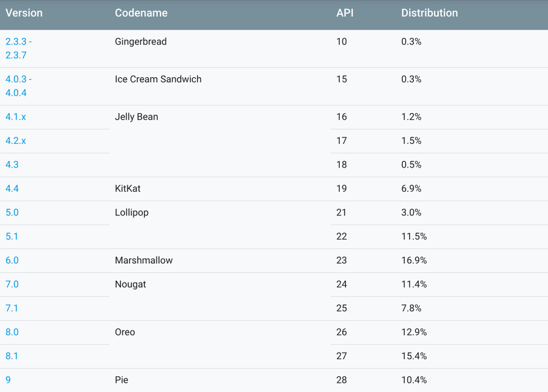Open the version 9 Pie link
Viewport: 548px width, 392px height.
(x=8, y=380)
